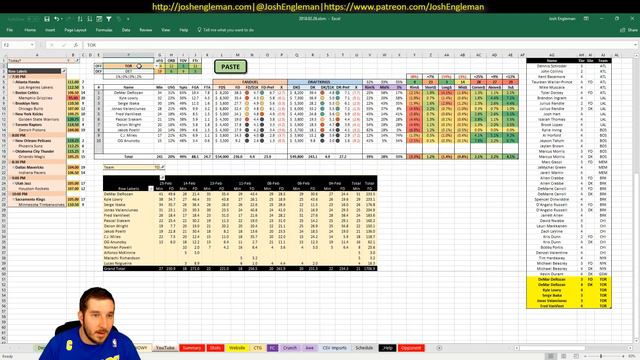Open the Customize Quick Access Toolbar dropdown
Viewport: 640px width, 360px height.
pyautogui.click(x=128, y=19)
